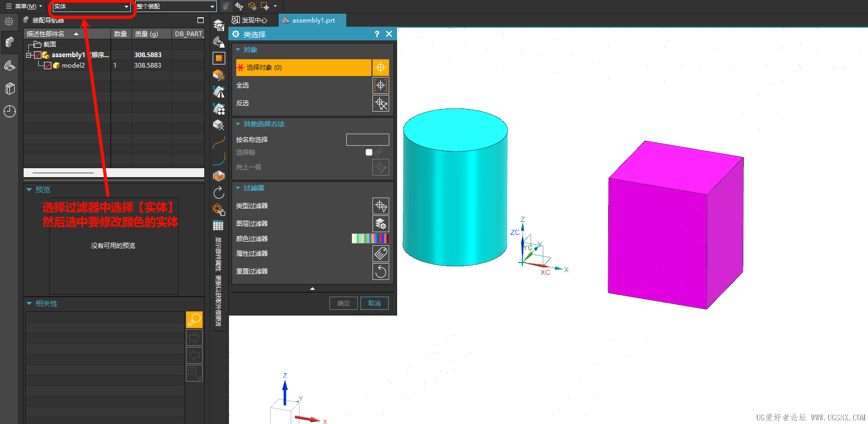This screenshot has height=424, width=868.
Task: Click the History clock icon in left sidebar
Action: [x=9, y=111]
